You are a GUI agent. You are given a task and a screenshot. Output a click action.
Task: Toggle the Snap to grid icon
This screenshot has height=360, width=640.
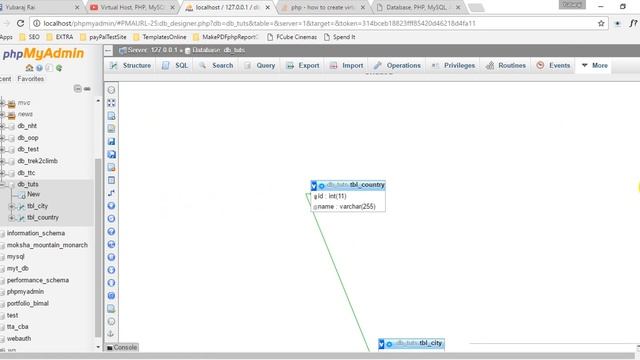pyautogui.click(x=111, y=257)
